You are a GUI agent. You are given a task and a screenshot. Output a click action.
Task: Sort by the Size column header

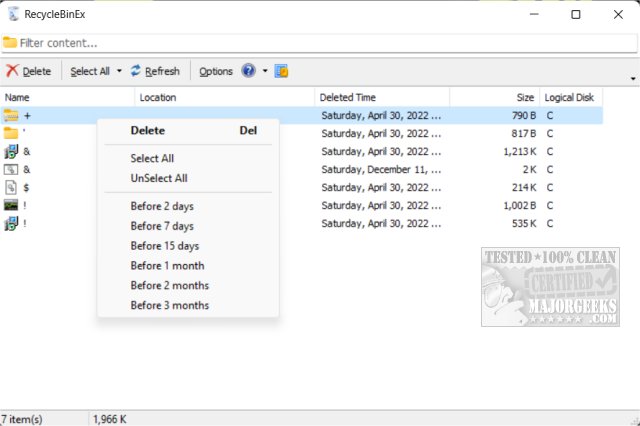point(495,98)
